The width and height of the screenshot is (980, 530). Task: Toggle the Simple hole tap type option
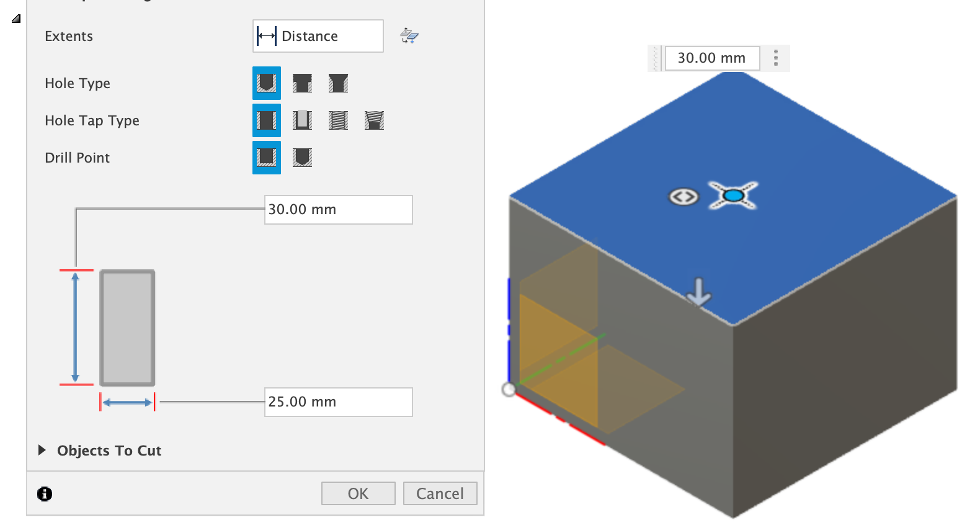pyautogui.click(x=267, y=120)
